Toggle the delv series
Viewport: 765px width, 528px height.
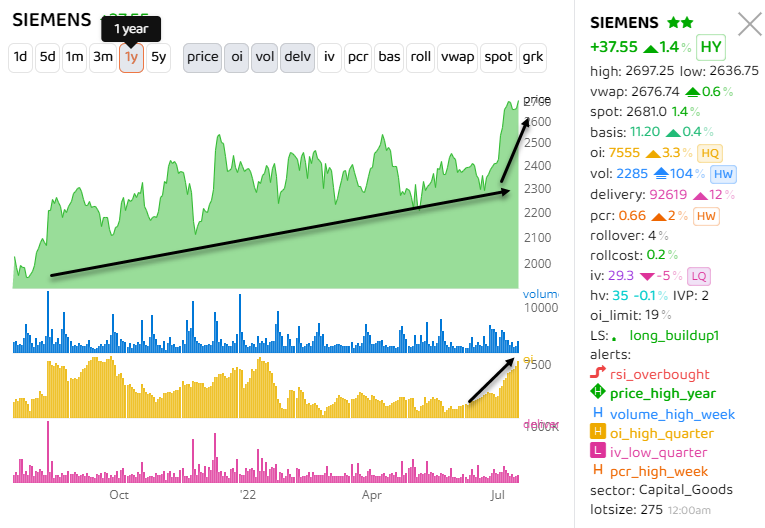click(297, 58)
